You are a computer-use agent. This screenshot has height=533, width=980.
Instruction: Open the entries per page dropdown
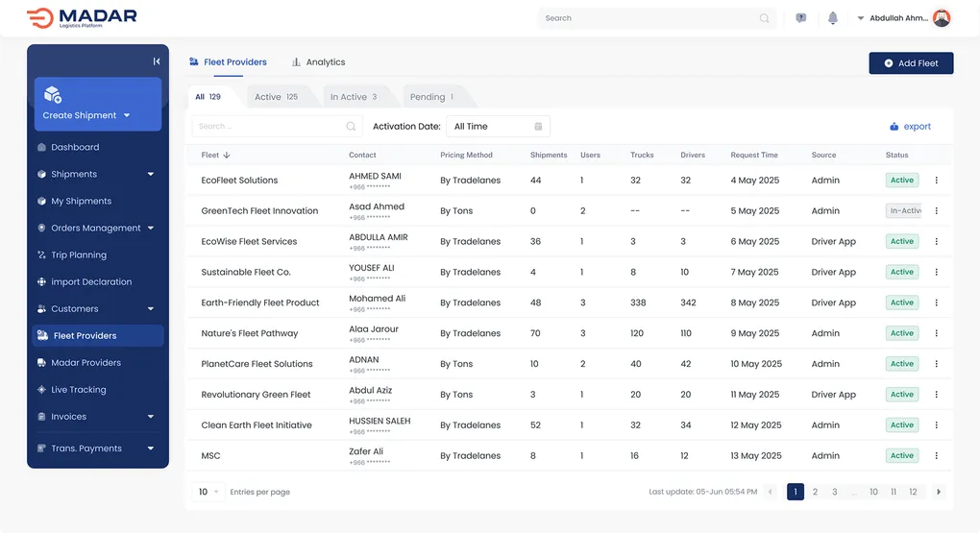(209, 492)
